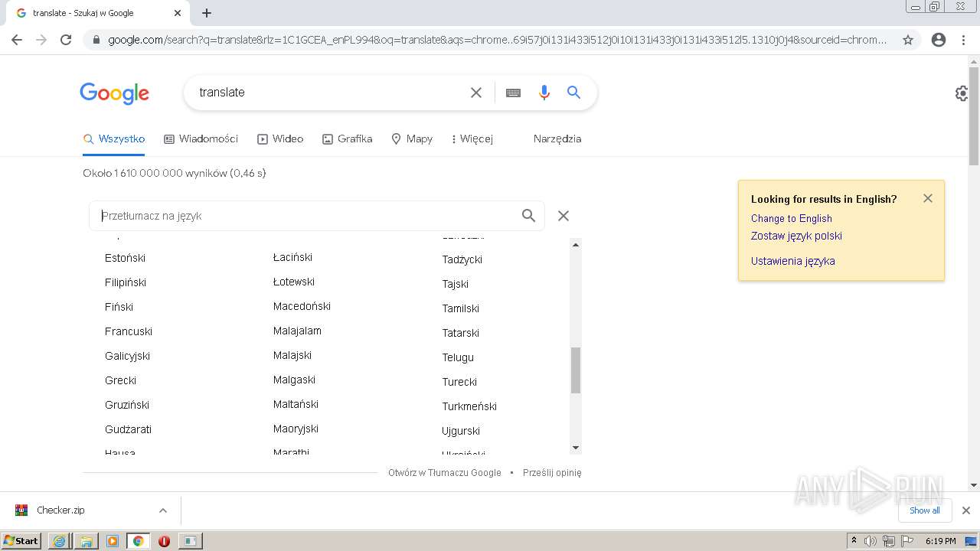Open the Checker.zip downloaded file
The width and height of the screenshot is (980, 551).
point(60,510)
